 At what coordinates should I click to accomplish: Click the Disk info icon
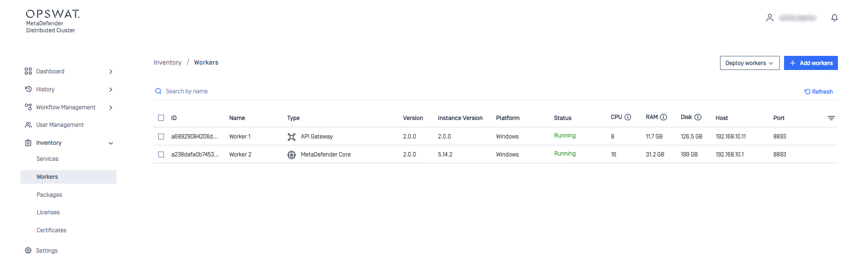pyautogui.click(x=698, y=117)
